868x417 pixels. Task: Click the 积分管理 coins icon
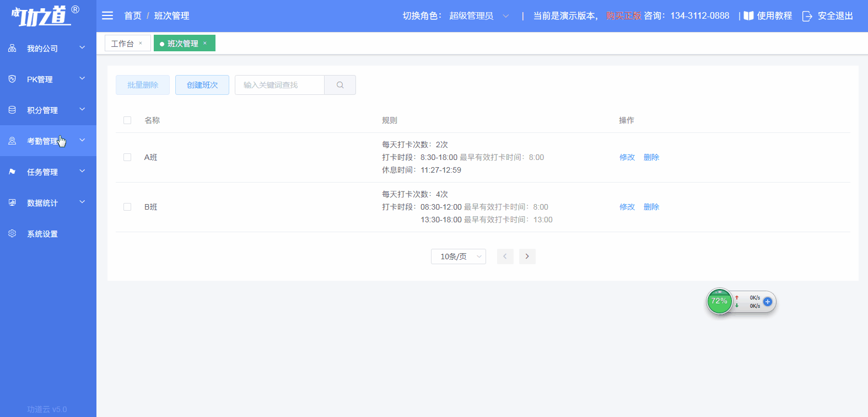point(12,110)
